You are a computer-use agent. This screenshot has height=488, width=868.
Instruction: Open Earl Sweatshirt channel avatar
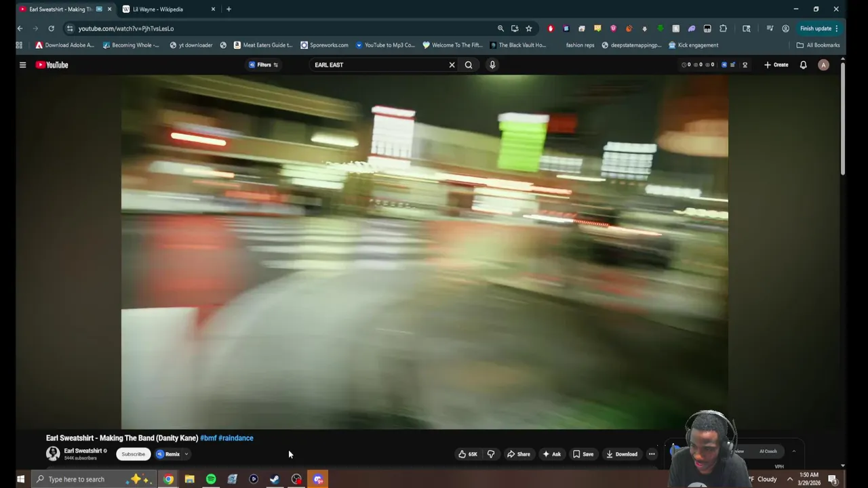click(x=53, y=454)
